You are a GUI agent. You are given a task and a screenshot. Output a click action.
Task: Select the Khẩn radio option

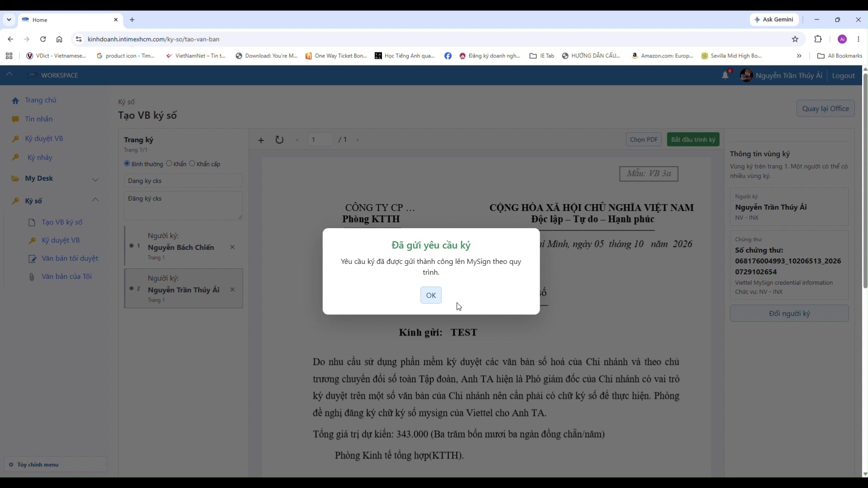click(169, 164)
